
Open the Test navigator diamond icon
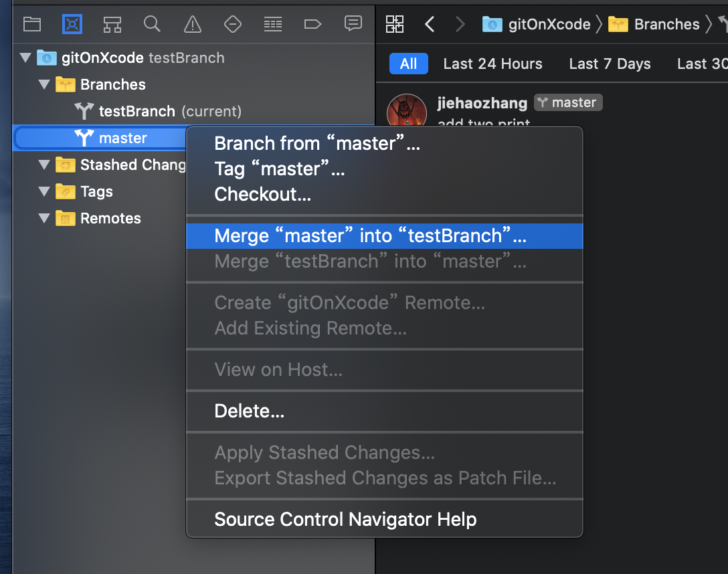233,24
